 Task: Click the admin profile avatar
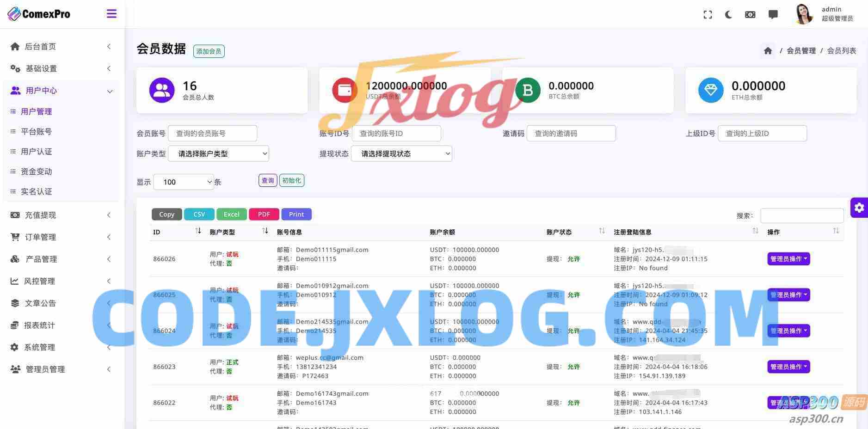(x=804, y=14)
